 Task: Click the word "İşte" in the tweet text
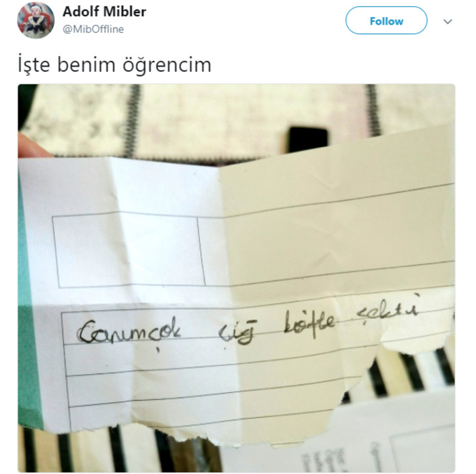click(34, 63)
